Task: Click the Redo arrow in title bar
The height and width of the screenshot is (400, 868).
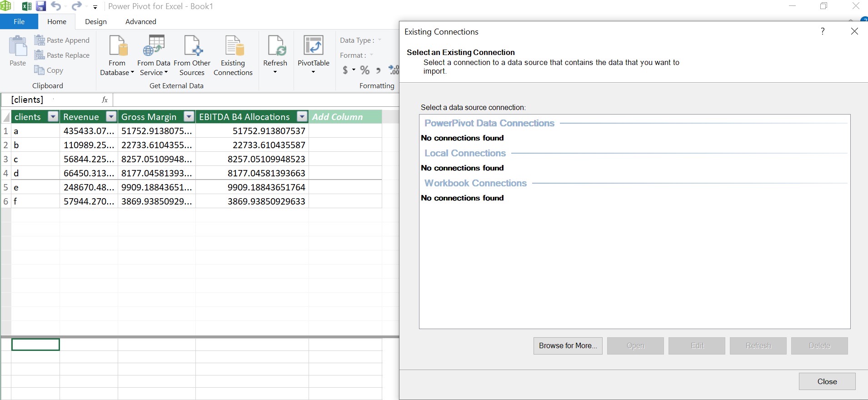Action: (77, 6)
